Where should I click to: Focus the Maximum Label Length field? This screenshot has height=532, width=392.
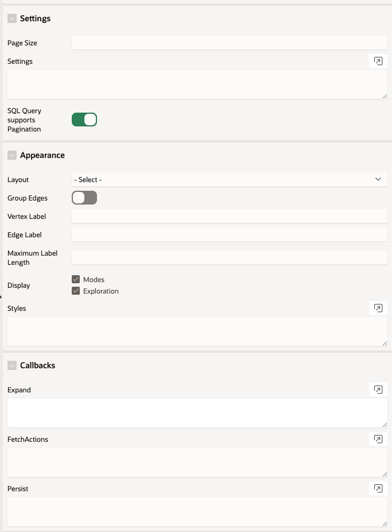pyautogui.click(x=230, y=257)
